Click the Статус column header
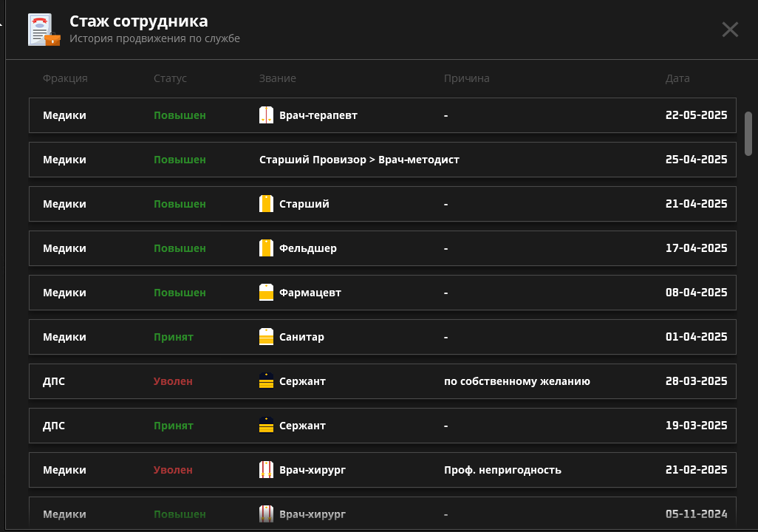The image size is (758, 532). tap(170, 78)
